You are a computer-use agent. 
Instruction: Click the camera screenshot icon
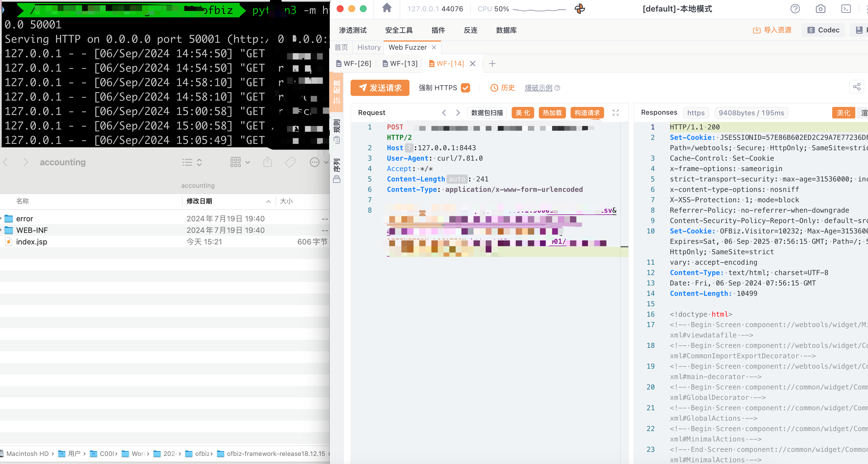coord(820,9)
